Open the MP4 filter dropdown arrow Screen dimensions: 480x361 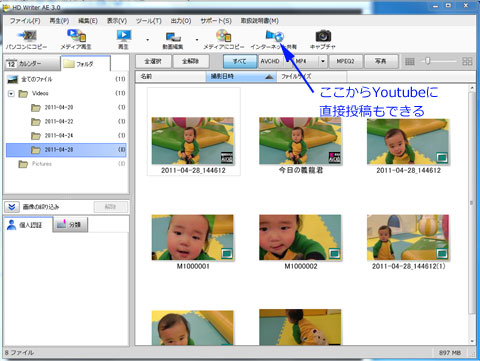322,61
